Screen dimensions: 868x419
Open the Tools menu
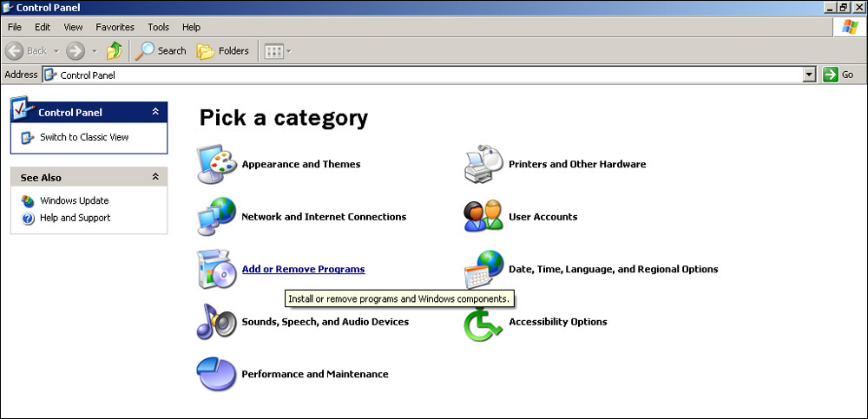point(158,27)
